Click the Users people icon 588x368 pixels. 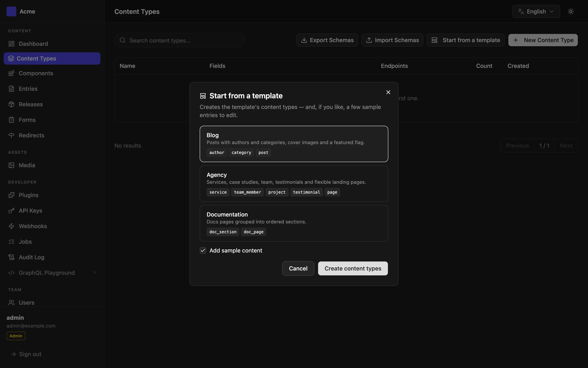11,303
